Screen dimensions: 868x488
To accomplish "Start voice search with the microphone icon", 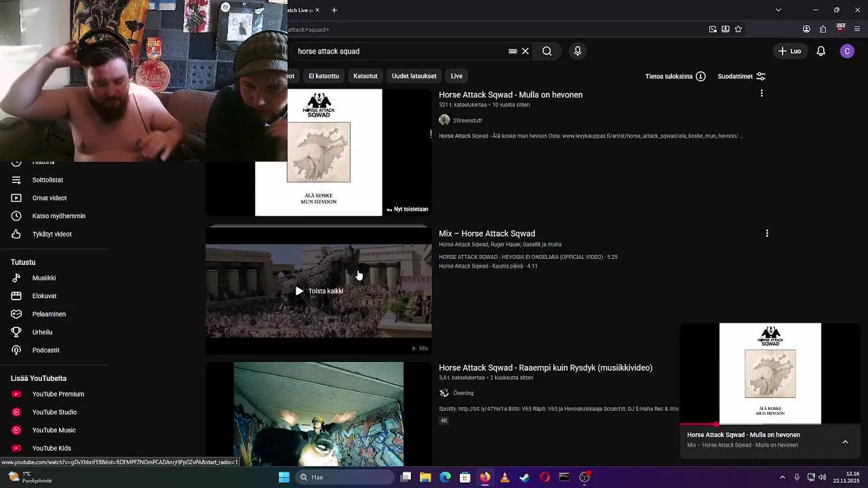I will tap(578, 51).
